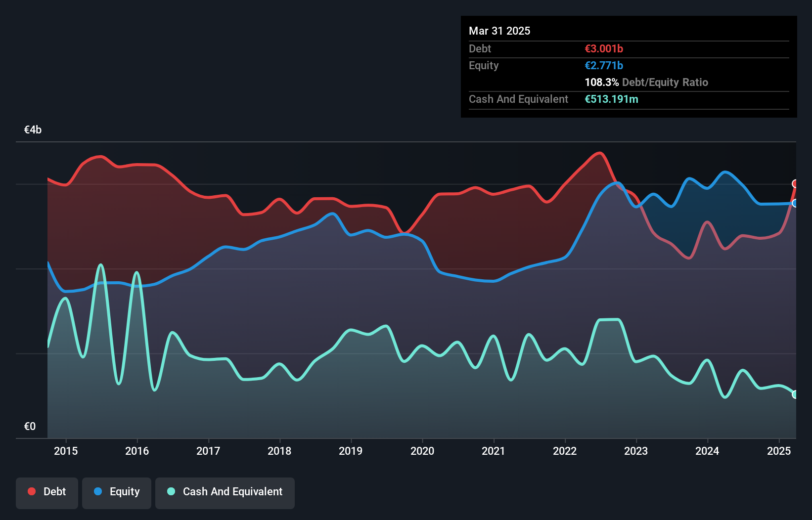Click the 2015 x-axis label
This screenshot has width=812, height=520.
coord(66,451)
